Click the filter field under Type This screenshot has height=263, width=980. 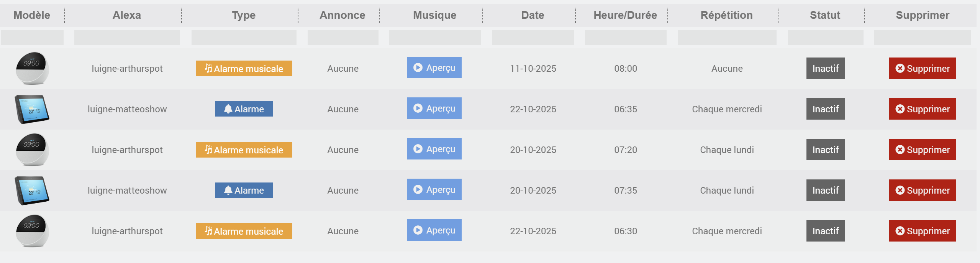tap(244, 38)
